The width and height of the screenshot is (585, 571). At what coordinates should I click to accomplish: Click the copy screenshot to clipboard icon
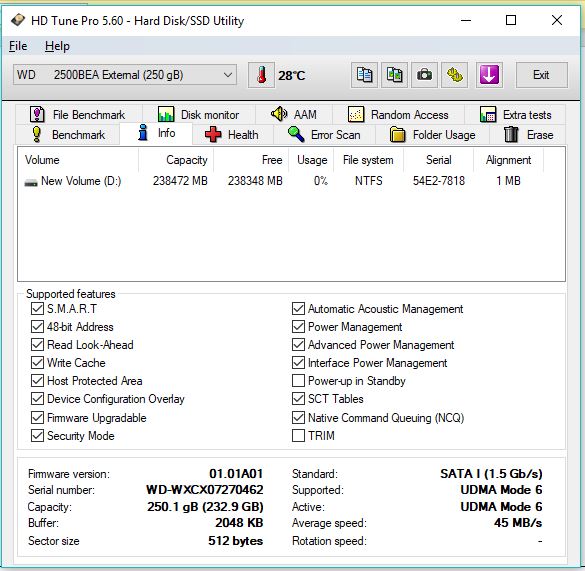pyautogui.click(x=394, y=75)
